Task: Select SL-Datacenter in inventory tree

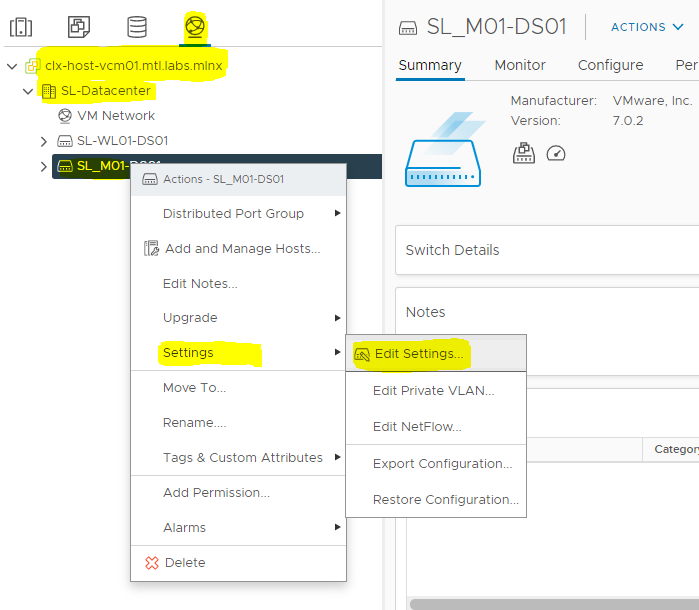Action: (106, 91)
